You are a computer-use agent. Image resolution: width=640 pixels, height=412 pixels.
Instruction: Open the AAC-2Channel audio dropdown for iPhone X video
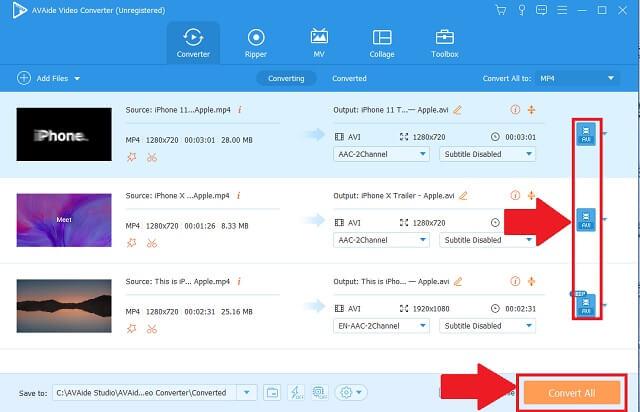381,240
